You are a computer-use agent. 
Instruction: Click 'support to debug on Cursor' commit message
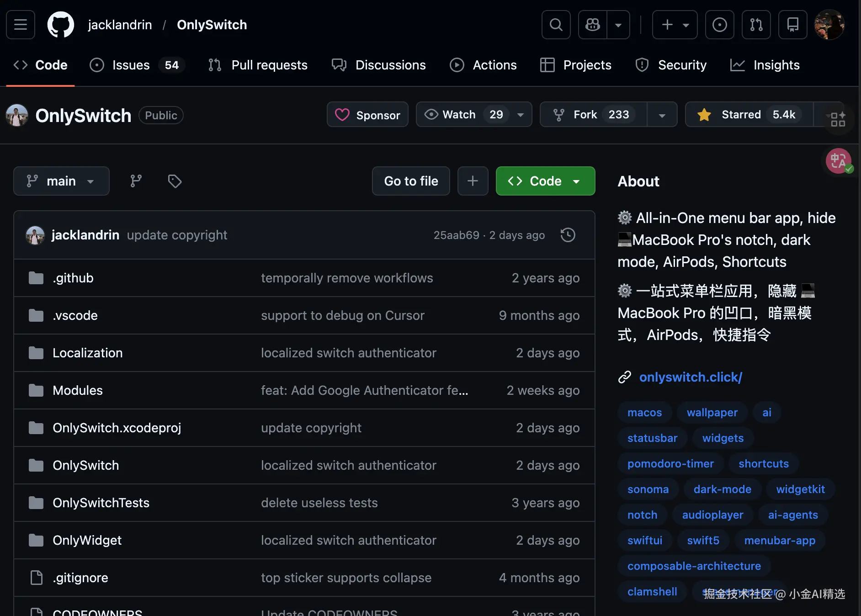click(343, 315)
